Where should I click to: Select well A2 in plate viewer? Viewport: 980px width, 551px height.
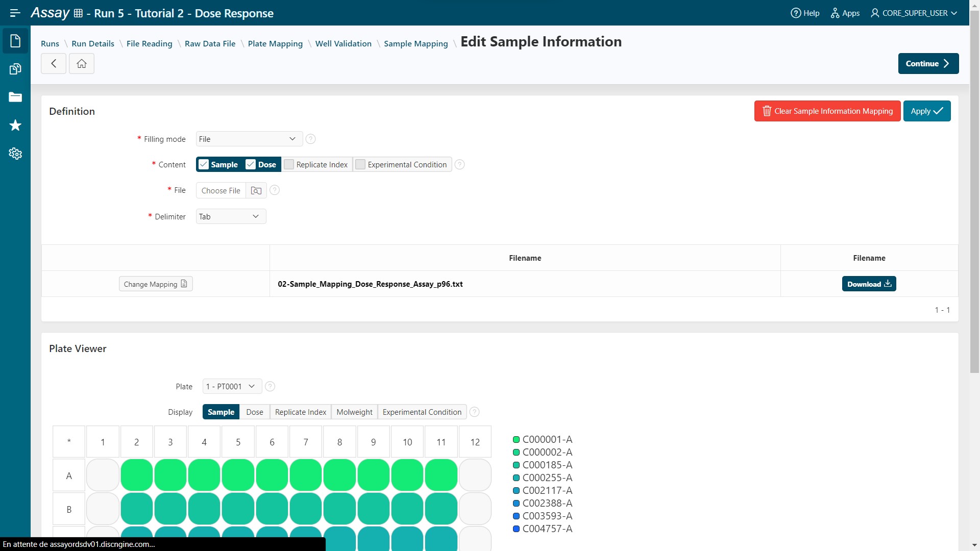136,475
